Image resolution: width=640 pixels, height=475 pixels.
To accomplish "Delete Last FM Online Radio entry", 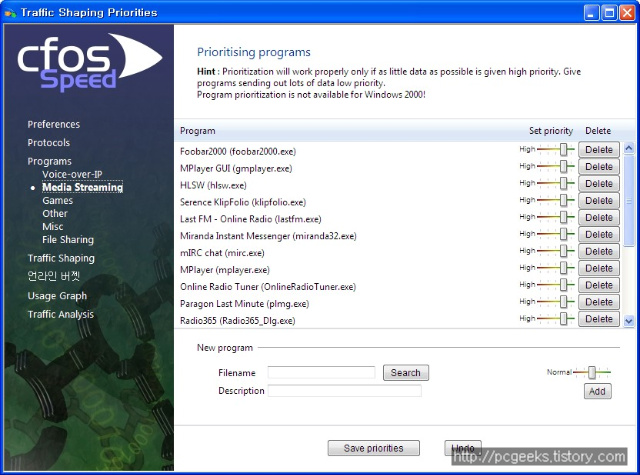I will tap(599, 218).
